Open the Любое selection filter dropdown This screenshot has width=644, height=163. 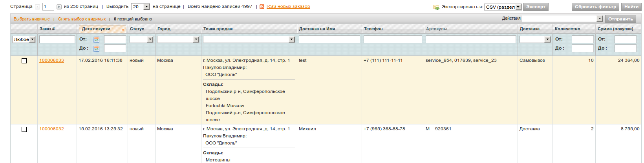pyautogui.click(x=24, y=39)
